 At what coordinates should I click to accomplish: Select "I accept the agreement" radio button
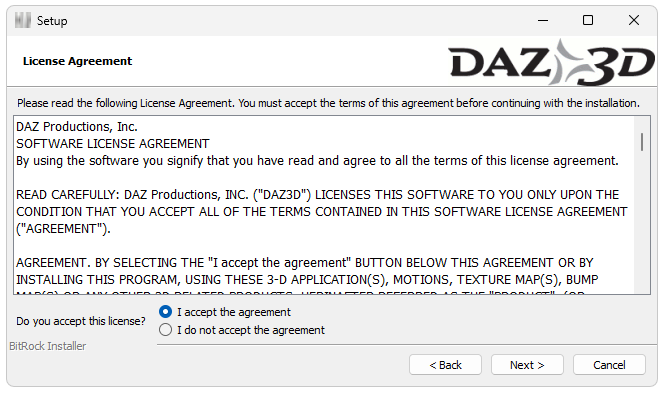pyautogui.click(x=165, y=312)
